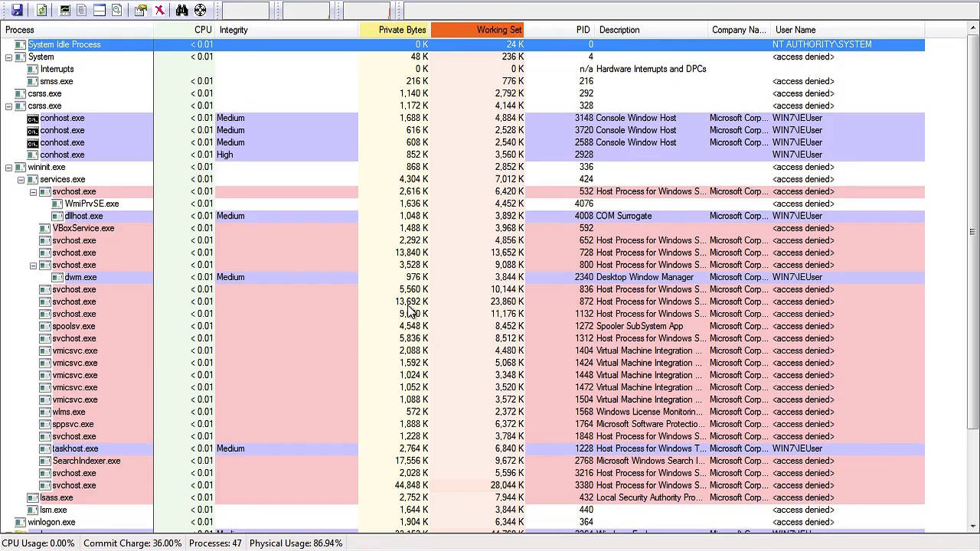The image size is (980, 551).
Task: Click the 'CPU Usage: 0.00%' status entry
Action: pyautogui.click(x=38, y=543)
